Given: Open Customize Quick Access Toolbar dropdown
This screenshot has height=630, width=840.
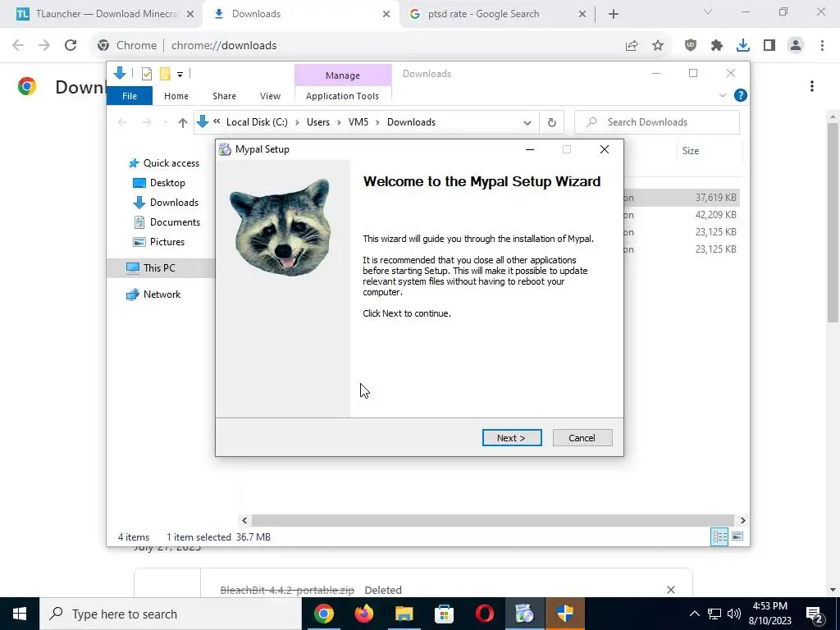Looking at the screenshot, I should pos(180,75).
